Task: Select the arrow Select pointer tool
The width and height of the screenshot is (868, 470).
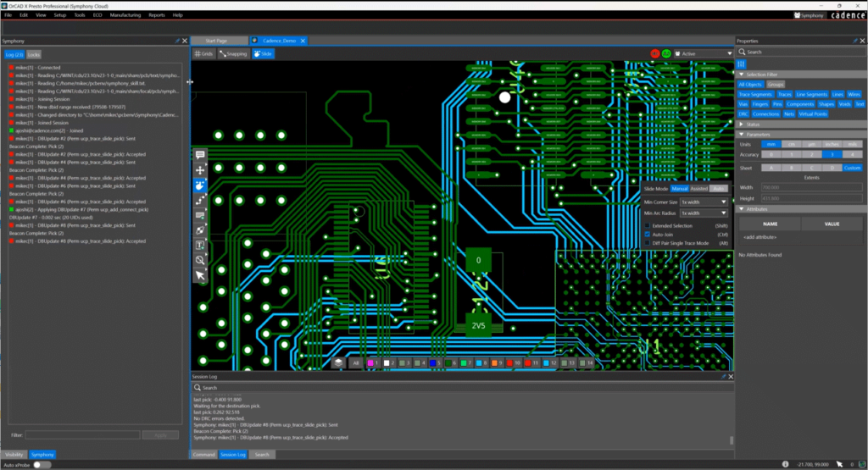Action: point(200,275)
